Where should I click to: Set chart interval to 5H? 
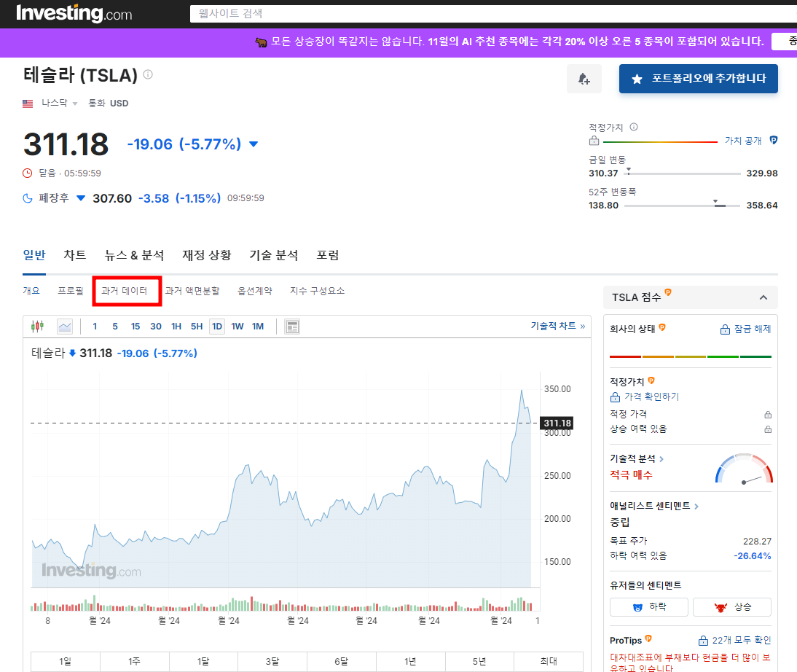coord(197,327)
